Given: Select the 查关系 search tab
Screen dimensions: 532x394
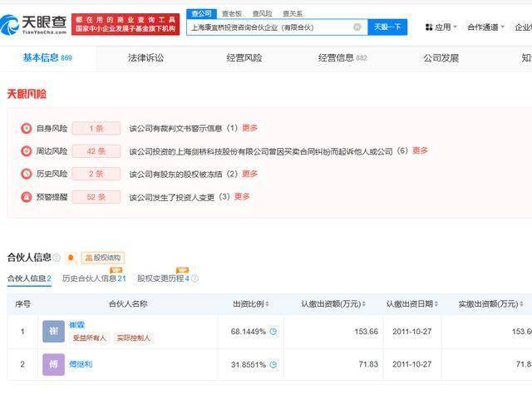Looking at the screenshot, I should tap(293, 13).
